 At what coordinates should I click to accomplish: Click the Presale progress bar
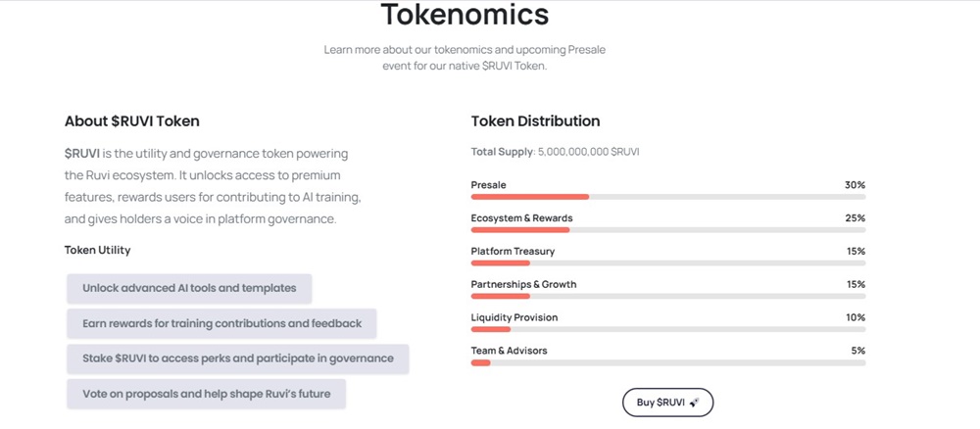coord(667,197)
